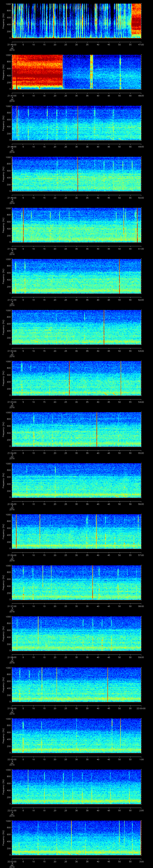Click the spectrogram for minute 21:50:00

click(77, 225)
